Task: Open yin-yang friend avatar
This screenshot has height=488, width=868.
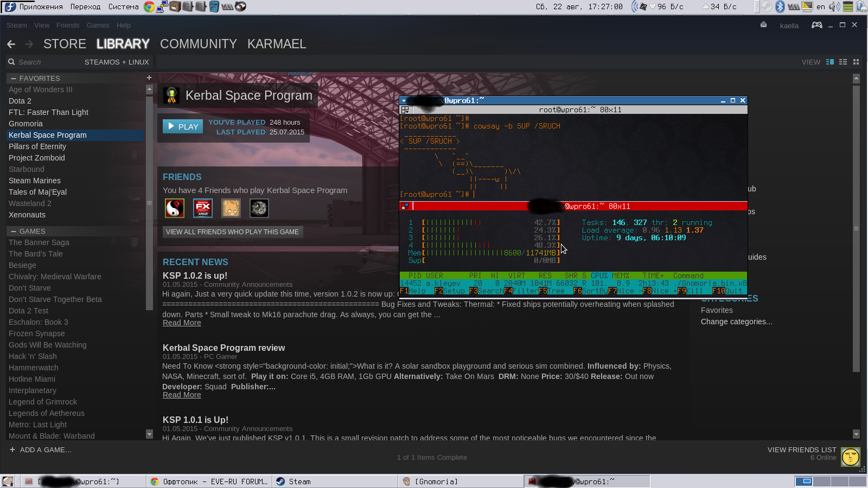Action: click(175, 208)
